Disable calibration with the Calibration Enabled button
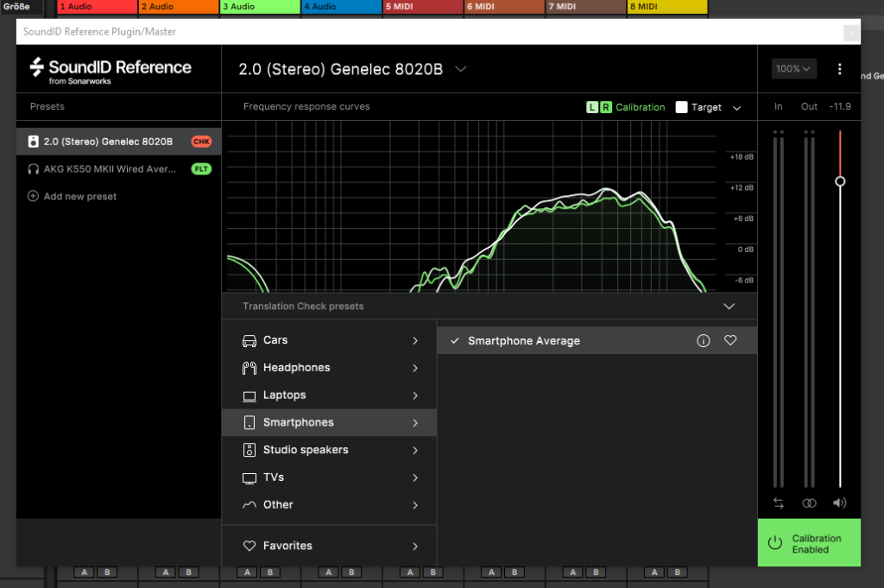This screenshot has width=884, height=588. pos(809,543)
